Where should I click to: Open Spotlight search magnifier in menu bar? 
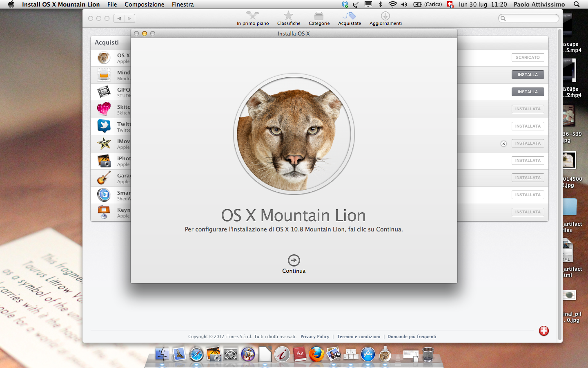[x=577, y=4]
